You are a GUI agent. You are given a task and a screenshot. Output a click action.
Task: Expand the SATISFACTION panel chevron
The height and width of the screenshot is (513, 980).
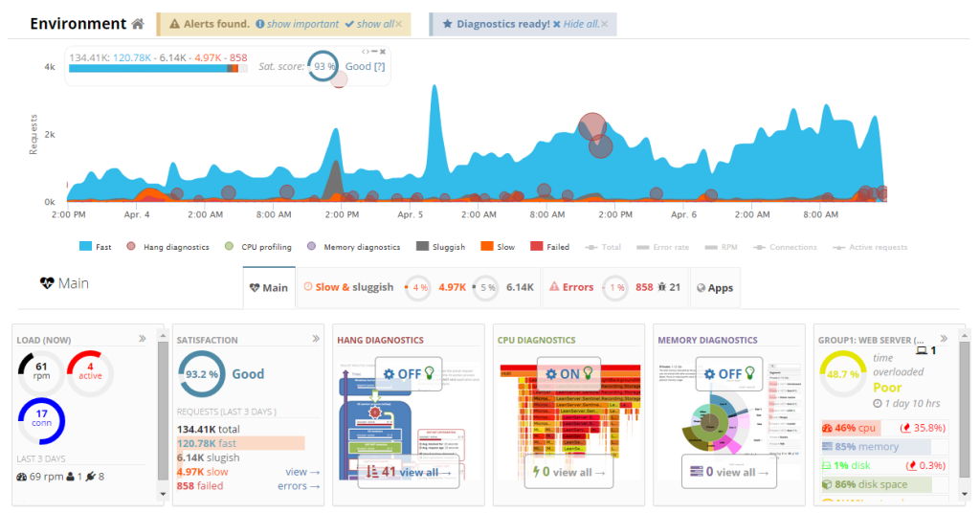pyautogui.click(x=316, y=339)
